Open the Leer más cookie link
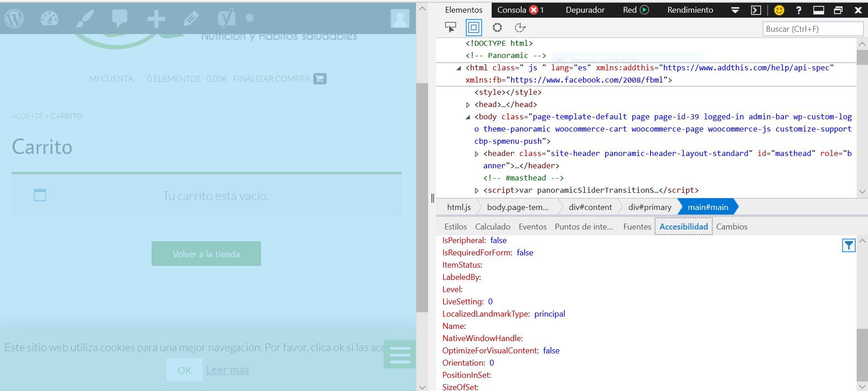Screen dimensions: 868x391 tap(227, 370)
